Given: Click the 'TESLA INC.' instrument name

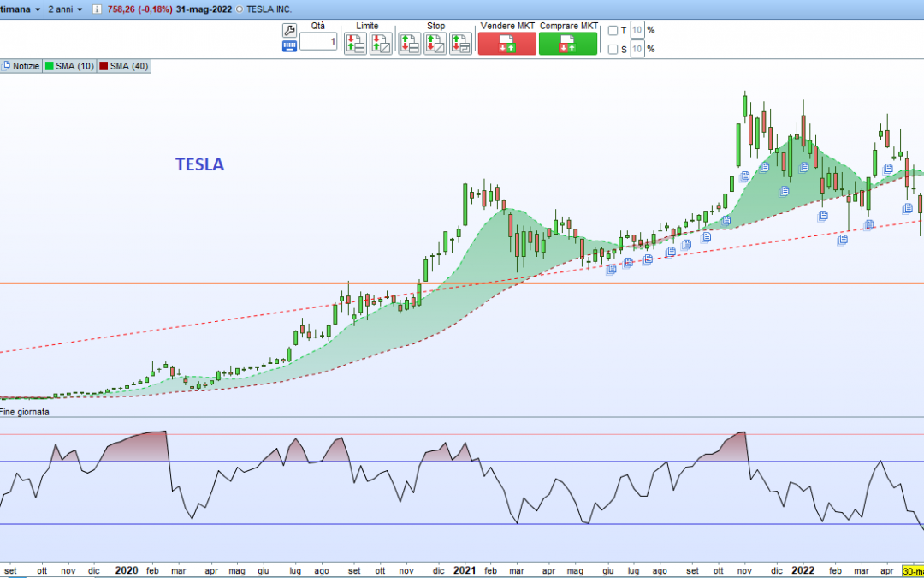Looking at the screenshot, I should click(269, 9).
